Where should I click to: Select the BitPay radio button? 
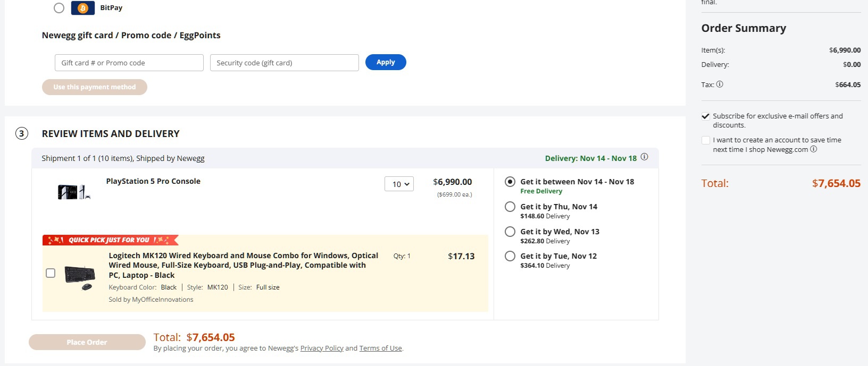coord(59,8)
